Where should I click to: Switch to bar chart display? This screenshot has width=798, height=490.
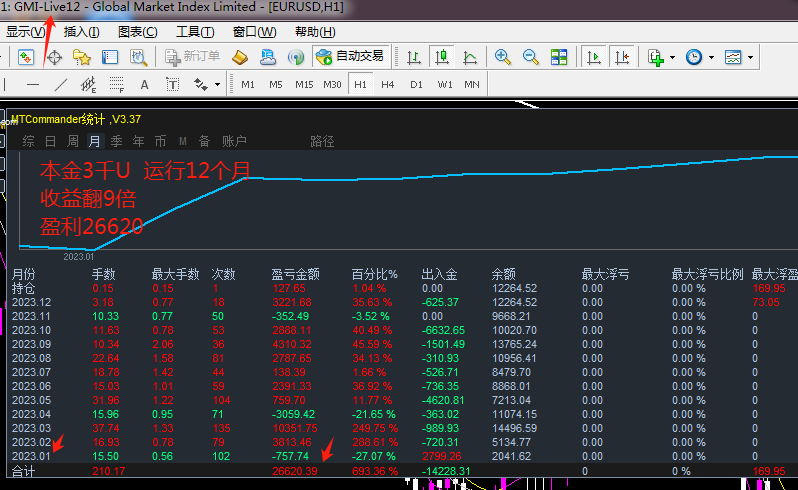pos(414,57)
